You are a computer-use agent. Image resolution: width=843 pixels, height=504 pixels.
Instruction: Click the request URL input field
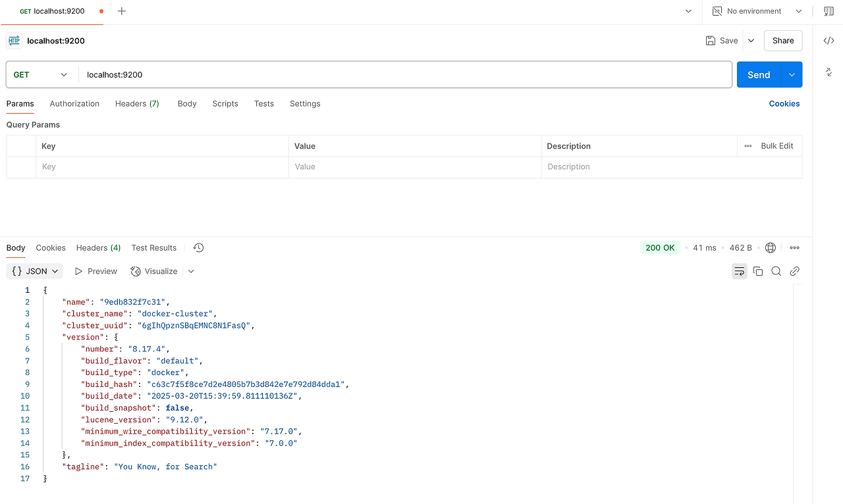coord(405,75)
